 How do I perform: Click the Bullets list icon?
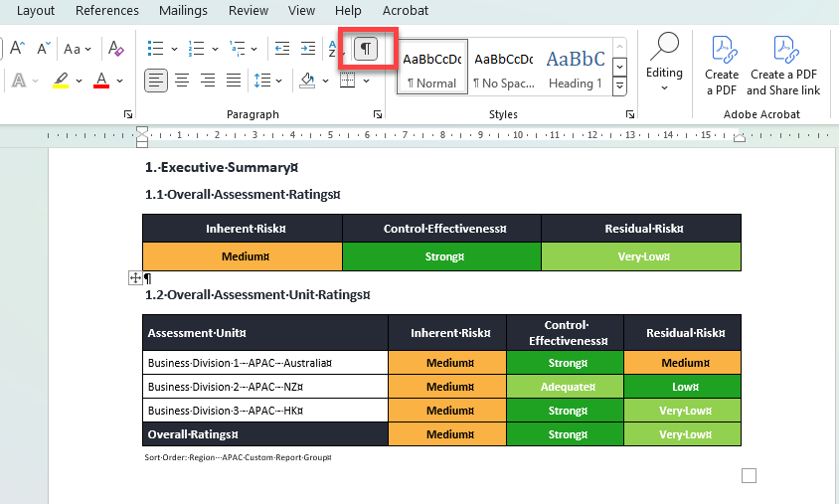tap(155, 49)
